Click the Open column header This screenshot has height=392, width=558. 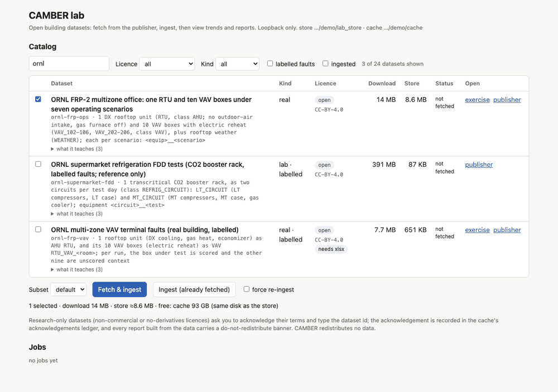tap(472, 83)
